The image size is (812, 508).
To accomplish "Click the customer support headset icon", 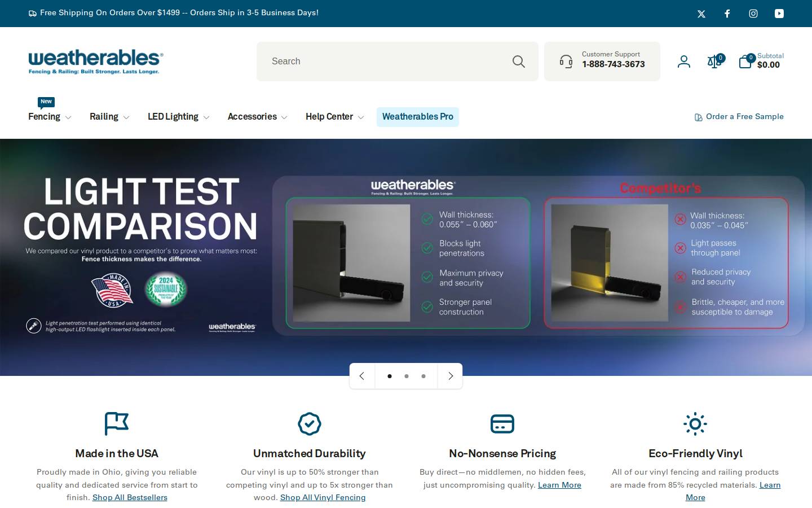I will coord(566,62).
